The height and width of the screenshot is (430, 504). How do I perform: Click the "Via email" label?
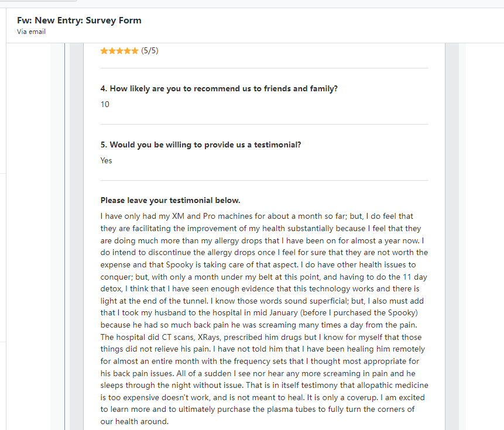(31, 32)
